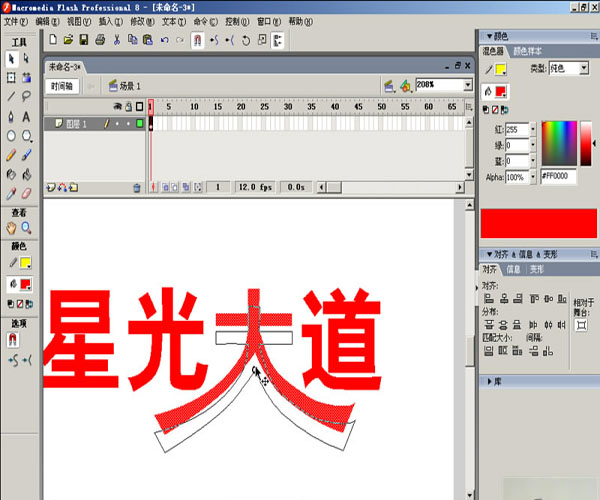Open the blue value slider arrow
The image size is (600, 500).
click(533, 161)
